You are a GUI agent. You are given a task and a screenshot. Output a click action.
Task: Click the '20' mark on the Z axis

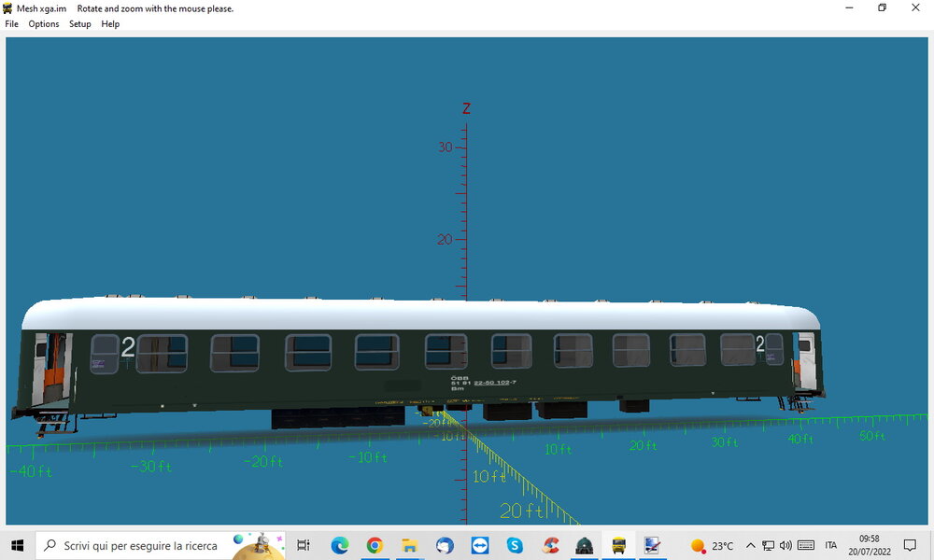445,239
